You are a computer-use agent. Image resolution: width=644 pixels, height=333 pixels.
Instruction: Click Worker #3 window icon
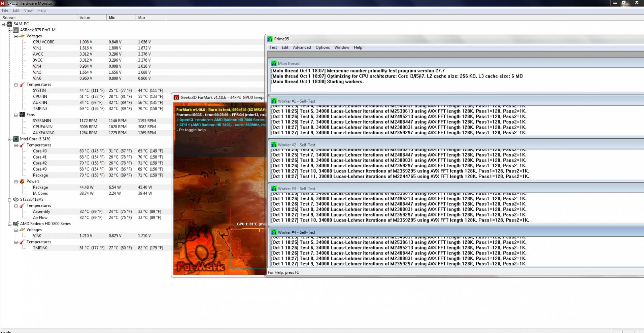[274, 189]
